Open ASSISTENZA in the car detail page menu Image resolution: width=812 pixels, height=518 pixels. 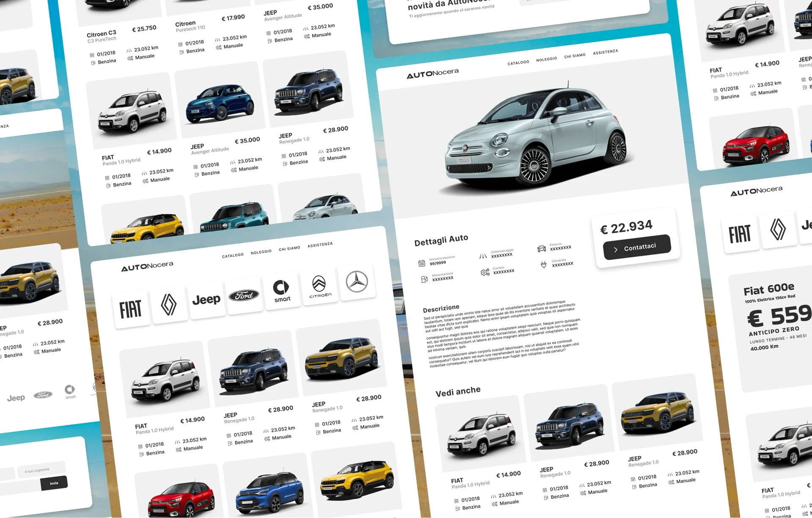[605, 52]
